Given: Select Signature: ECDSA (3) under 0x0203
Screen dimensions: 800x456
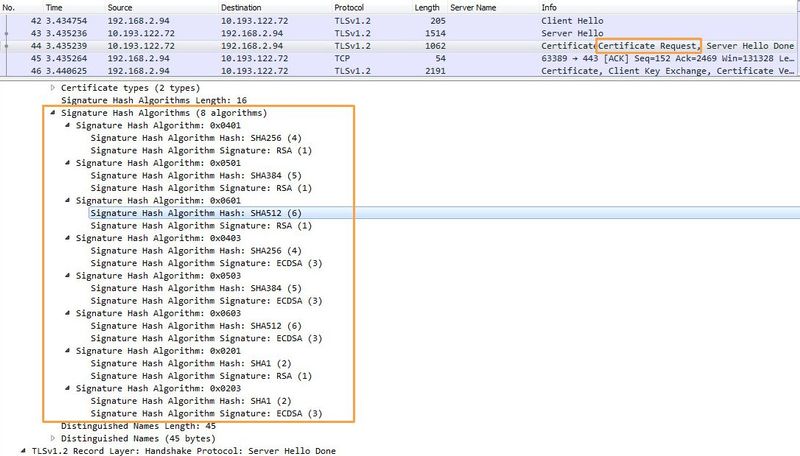Looking at the screenshot, I should coord(206,414).
